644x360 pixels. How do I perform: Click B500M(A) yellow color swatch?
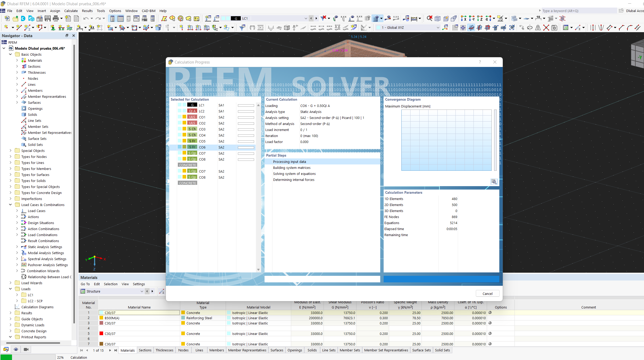click(102, 318)
